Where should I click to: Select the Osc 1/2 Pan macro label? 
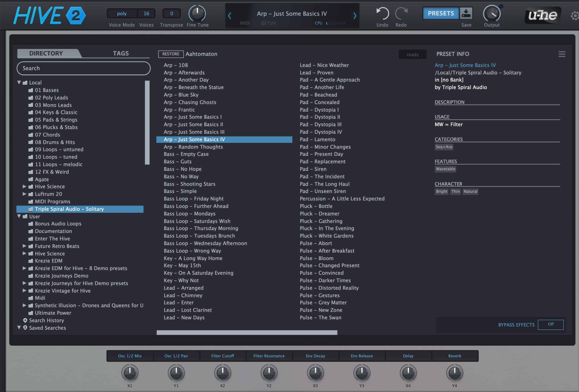click(176, 356)
